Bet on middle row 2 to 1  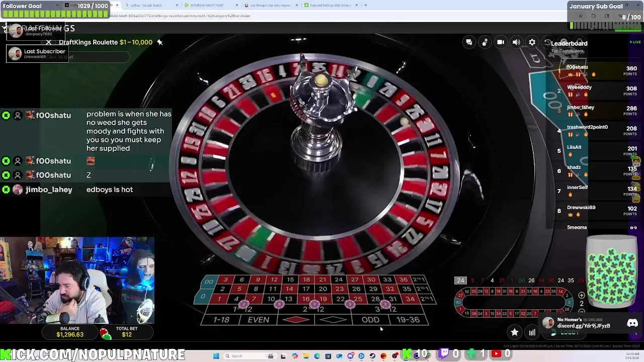(423, 289)
